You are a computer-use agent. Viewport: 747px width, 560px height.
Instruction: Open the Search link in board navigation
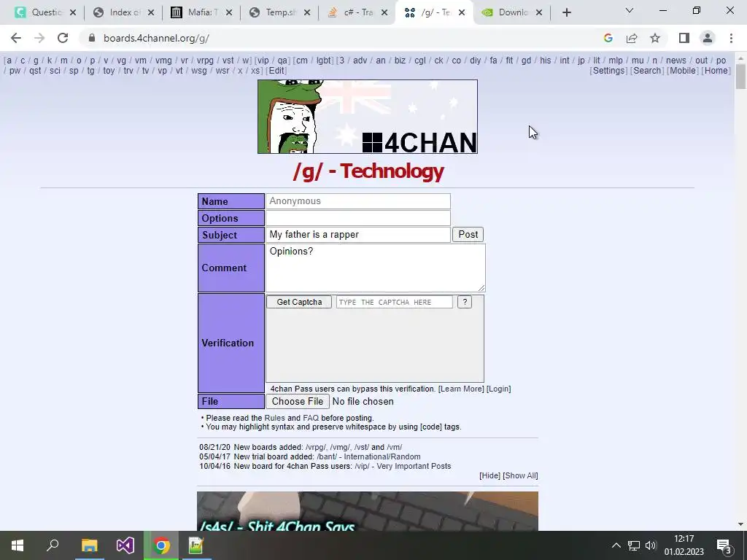(x=647, y=71)
